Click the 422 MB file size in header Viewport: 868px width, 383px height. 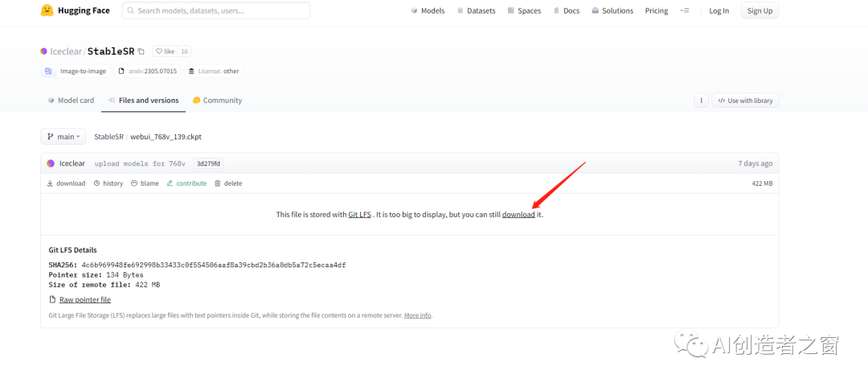tap(762, 183)
